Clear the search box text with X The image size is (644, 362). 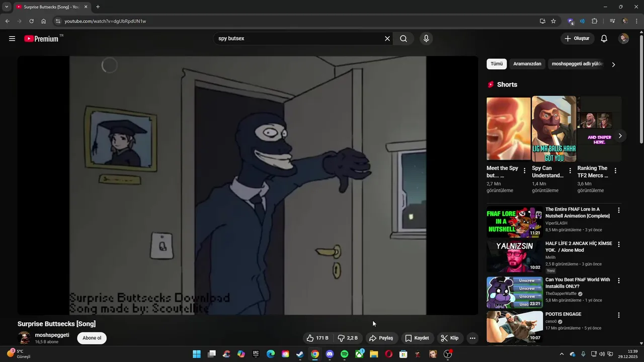(x=387, y=39)
